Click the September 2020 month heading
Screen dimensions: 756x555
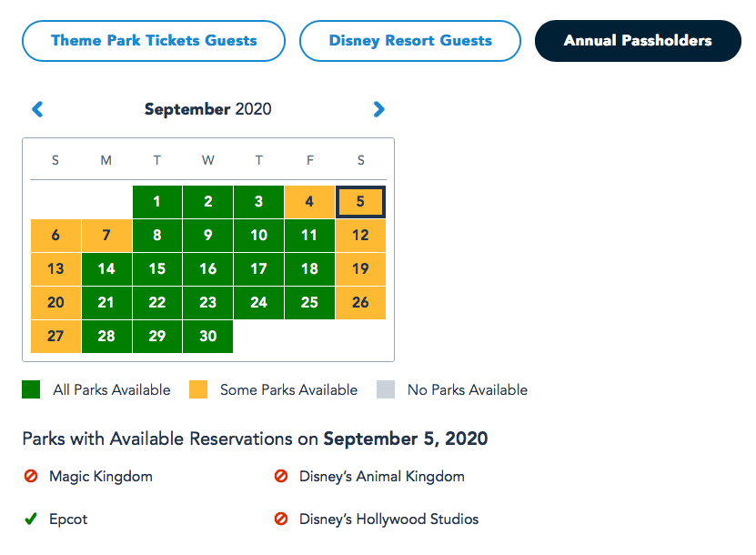pos(207,110)
